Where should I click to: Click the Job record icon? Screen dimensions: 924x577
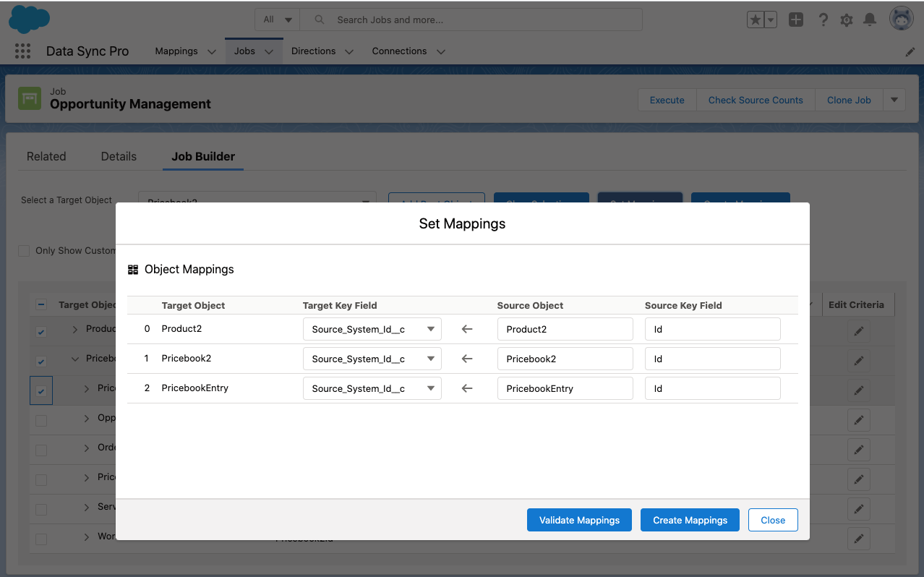pos(30,98)
